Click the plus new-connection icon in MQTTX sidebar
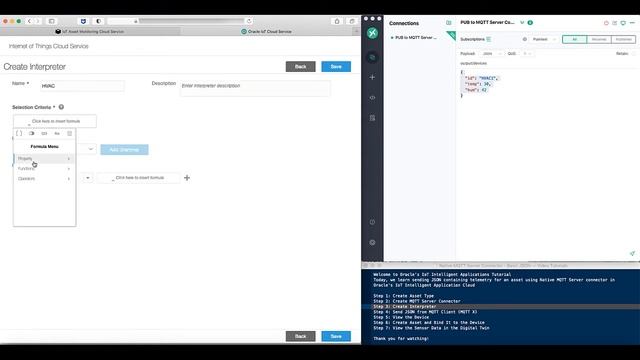 (372, 77)
